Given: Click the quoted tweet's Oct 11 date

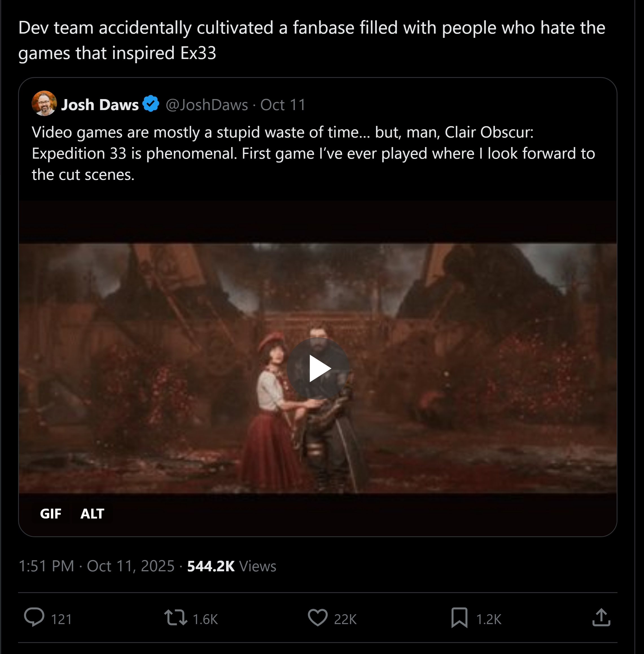Looking at the screenshot, I should [x=283, y=105].
